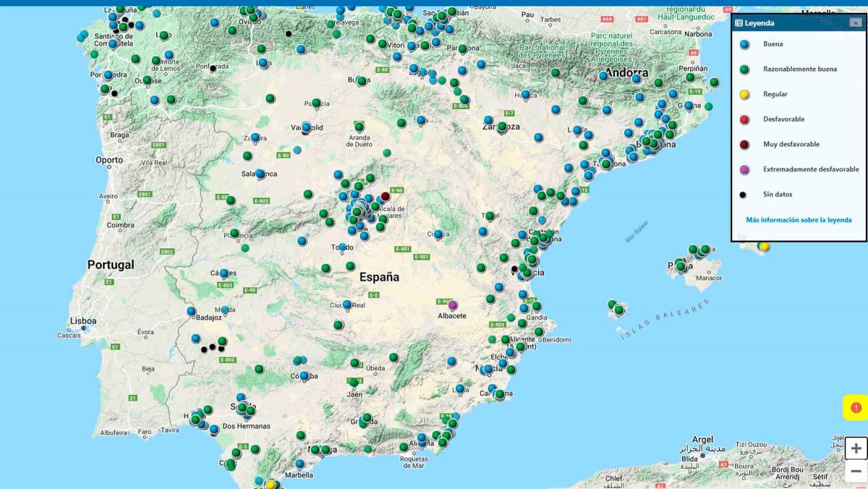Click the 'Muy desfavorable' legend label

[791, 145]
